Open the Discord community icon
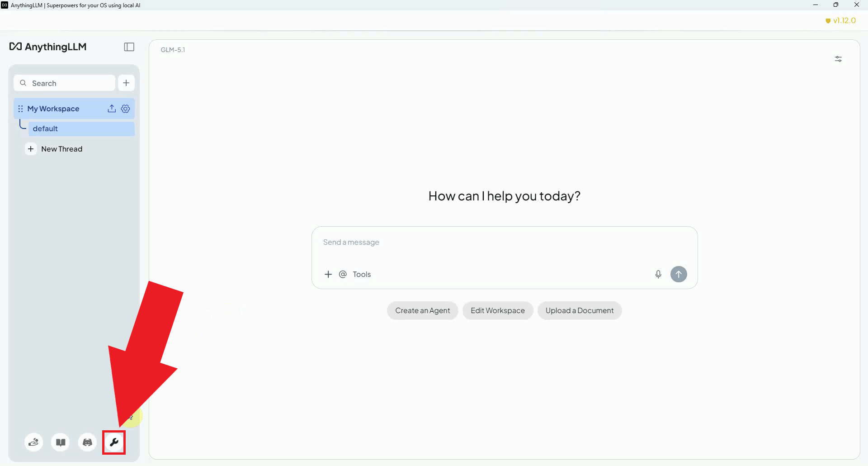 87,442
